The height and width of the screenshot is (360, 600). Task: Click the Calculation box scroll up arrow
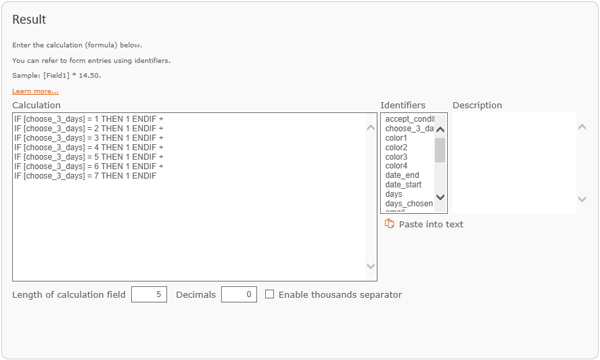pos(370,128)
